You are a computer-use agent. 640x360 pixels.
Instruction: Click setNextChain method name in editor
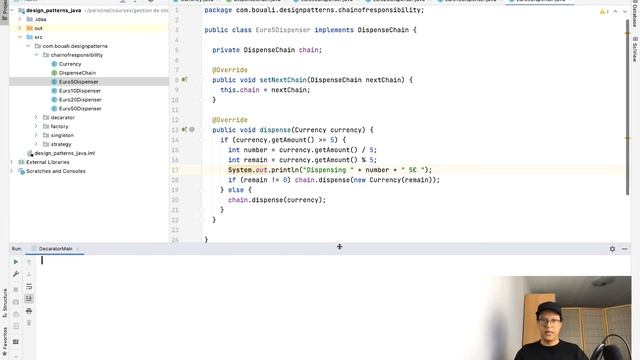click(283, 80)
